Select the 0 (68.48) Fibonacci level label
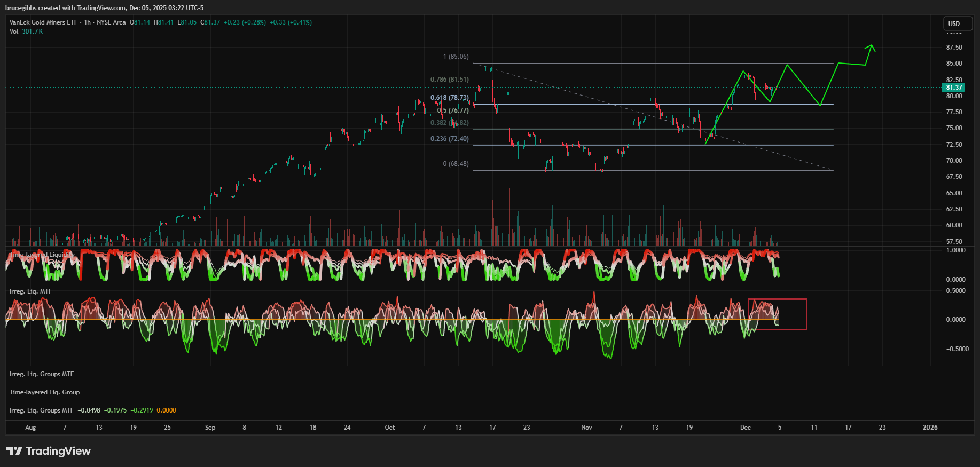980x467 pixels. (x=456, y=164)
